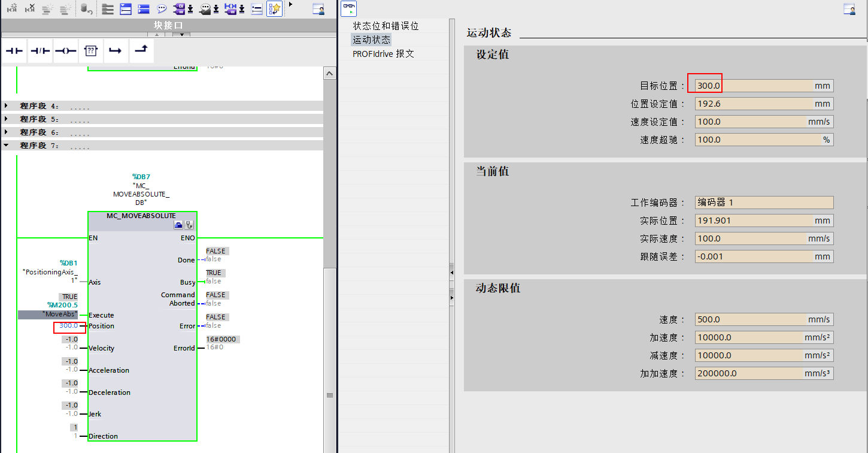Insert an empty box instruction
The image size is (868, 453).
91,51
